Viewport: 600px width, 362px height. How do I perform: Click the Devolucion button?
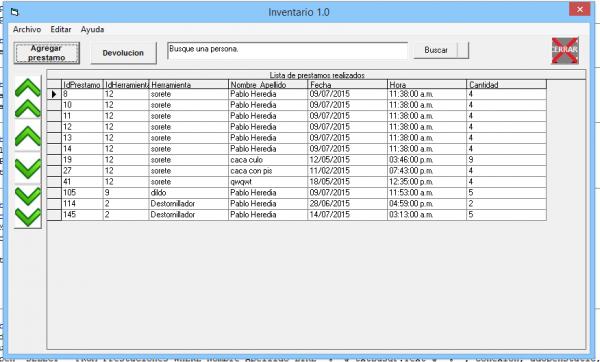(x=123, y=53)
